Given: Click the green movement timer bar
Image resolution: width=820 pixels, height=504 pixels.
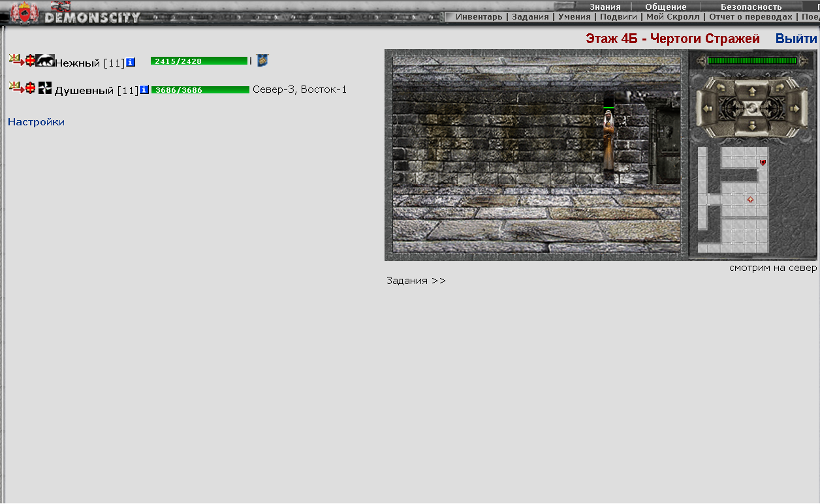Looking at the screenshot, I should click(752, 61).
